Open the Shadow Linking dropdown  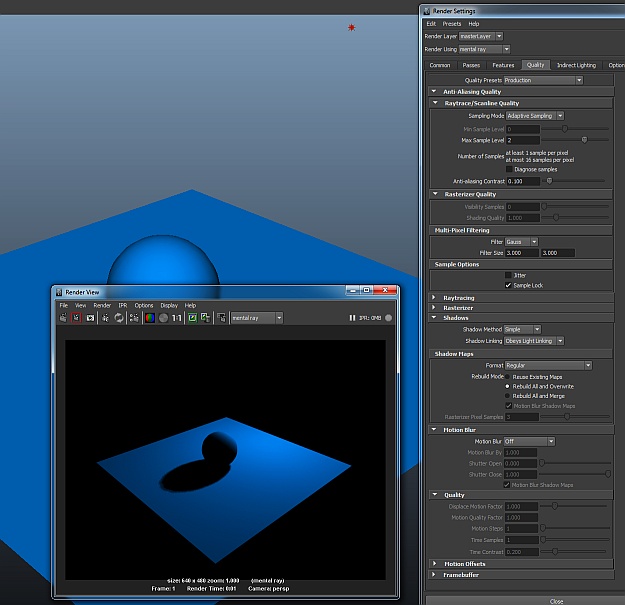tap(534, 341)
